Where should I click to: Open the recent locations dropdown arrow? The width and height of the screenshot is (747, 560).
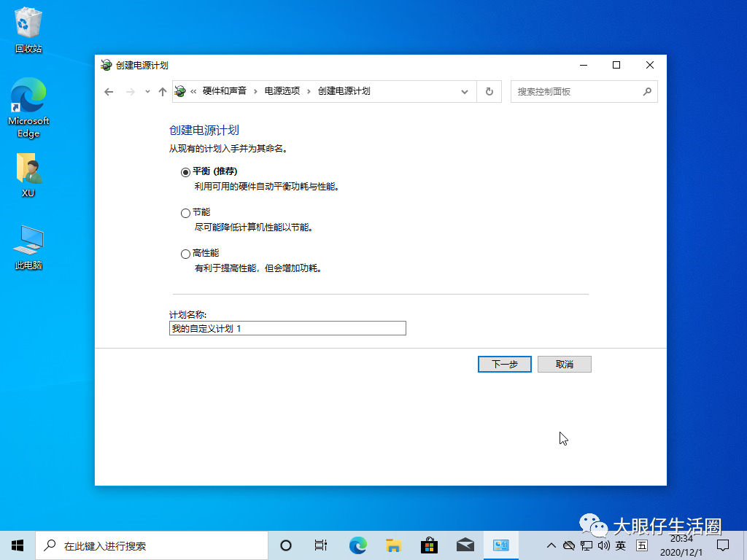pyautogui.click(x=147, y=91)
